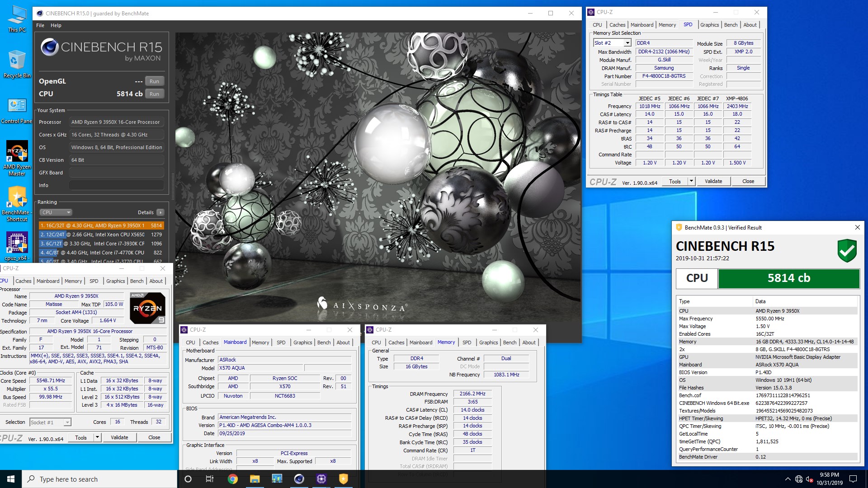Image resolution: width=868 pixels, height=488 pixels.
Task: Open About tab in Mainboard CPU-Z window
Action: tap(343, 343)
